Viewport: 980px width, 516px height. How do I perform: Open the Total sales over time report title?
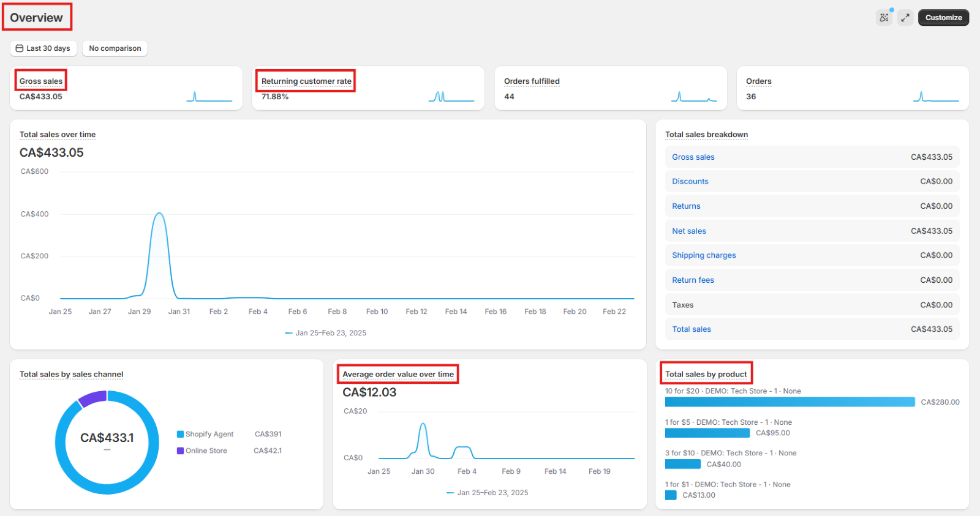point(58,135)
